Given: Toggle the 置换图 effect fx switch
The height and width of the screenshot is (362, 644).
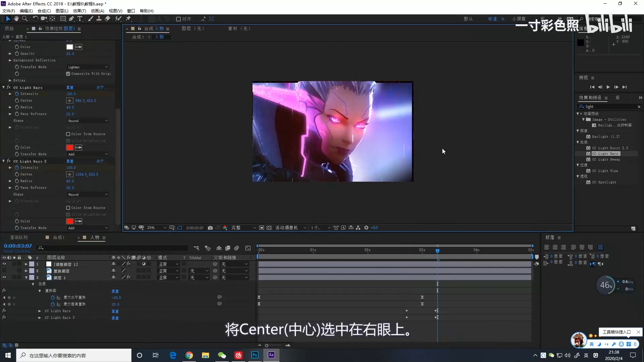Looking at the screenshot, I should click(x=4, y=291).
